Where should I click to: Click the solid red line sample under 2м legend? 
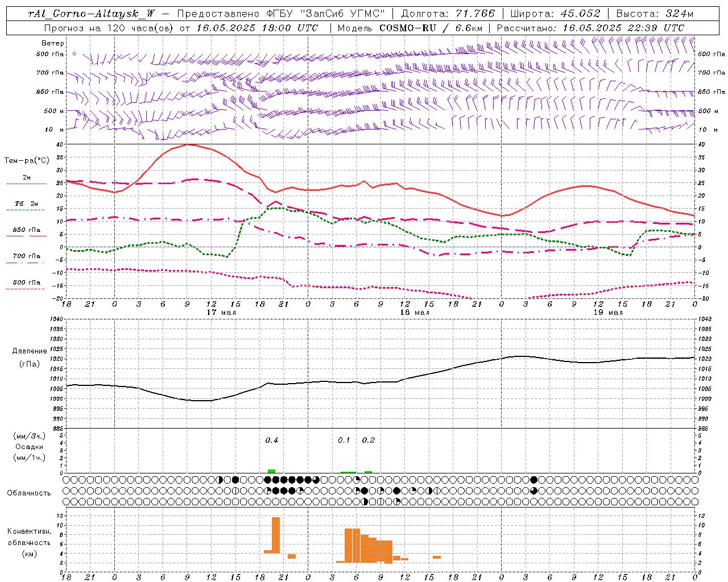click(26, 184)
